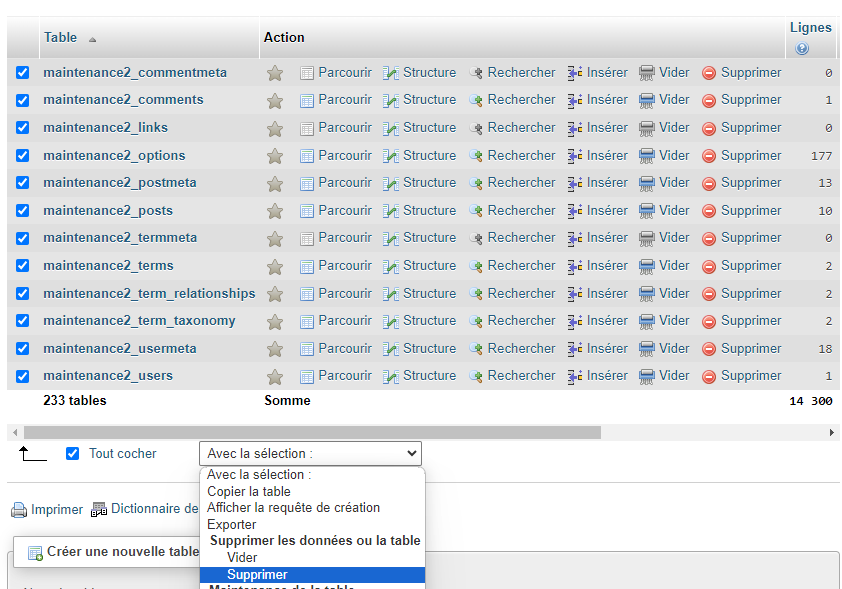This screenshot has height=589, width=842.
Task: Click Créer une nouvelle table button
Action: coord(113,552)
